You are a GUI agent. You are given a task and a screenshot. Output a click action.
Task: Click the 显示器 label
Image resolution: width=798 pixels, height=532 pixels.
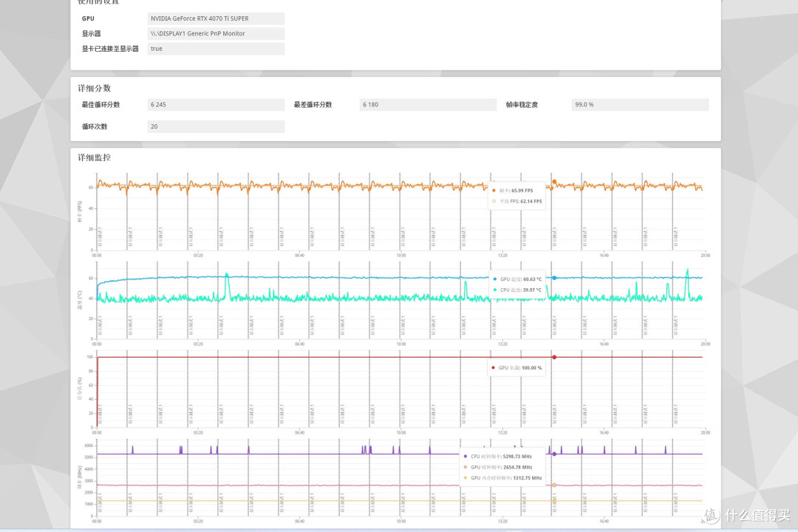91,33
